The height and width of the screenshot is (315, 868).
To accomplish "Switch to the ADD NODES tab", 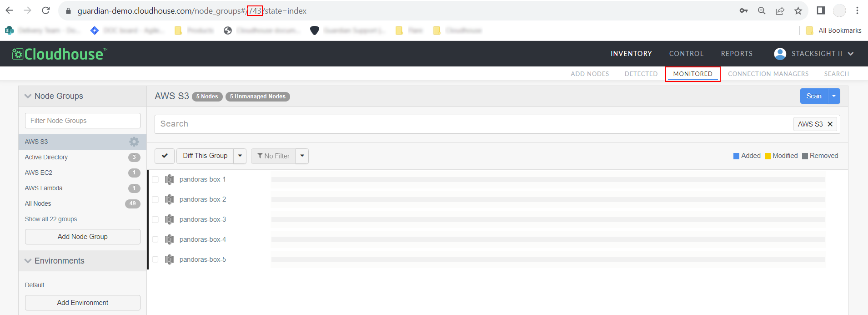I will 590,74.
